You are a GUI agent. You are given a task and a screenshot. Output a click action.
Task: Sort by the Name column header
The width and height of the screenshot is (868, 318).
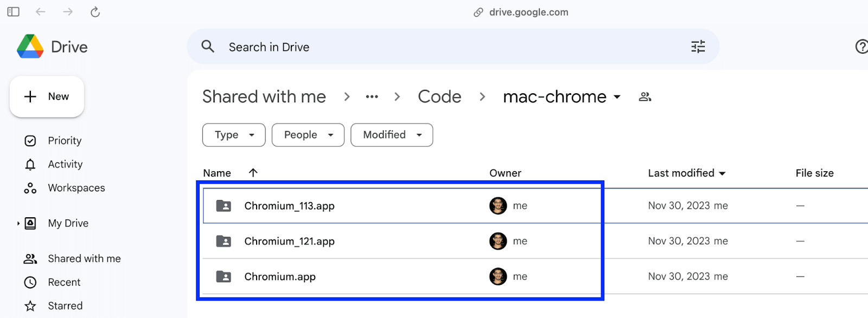[217, 173]
